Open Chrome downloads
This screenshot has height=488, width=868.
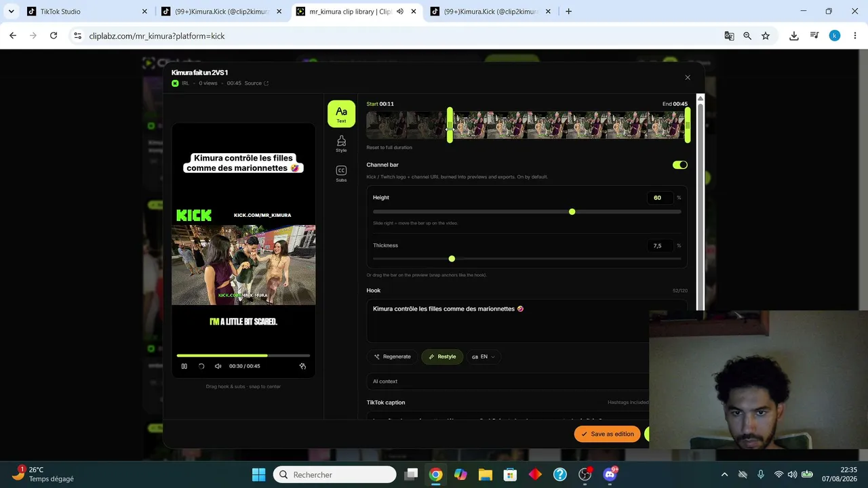(x=794, y=36)
